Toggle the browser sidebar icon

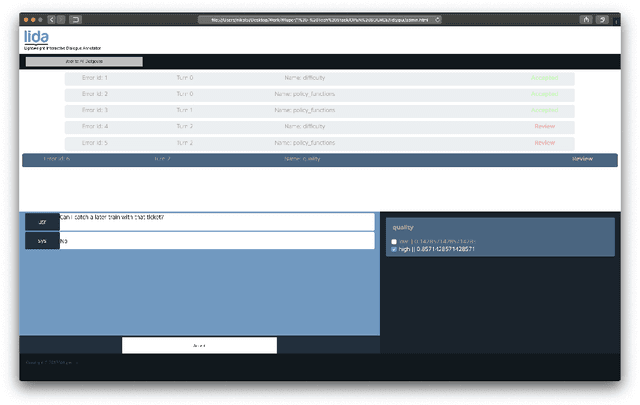click(x=76, y=19)
